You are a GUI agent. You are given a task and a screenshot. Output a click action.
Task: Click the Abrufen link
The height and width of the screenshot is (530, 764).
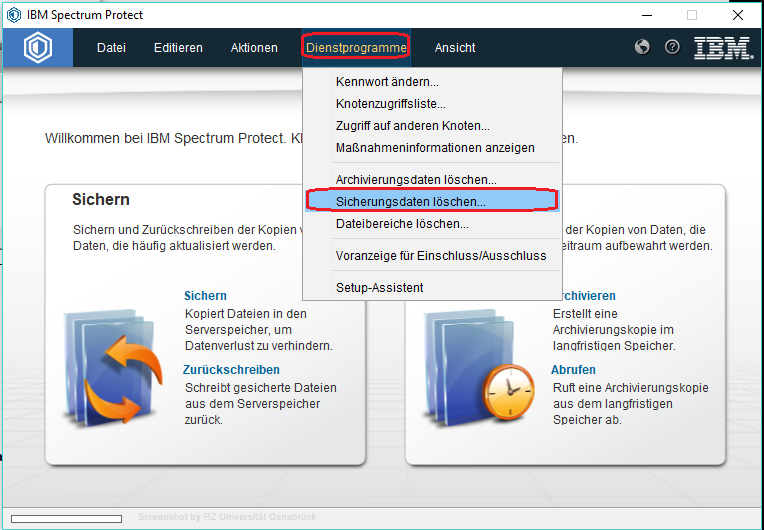573,370
